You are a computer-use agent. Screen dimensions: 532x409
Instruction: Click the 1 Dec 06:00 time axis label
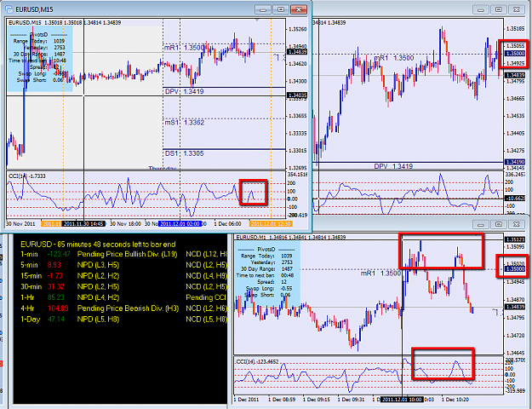pos(227,224)
